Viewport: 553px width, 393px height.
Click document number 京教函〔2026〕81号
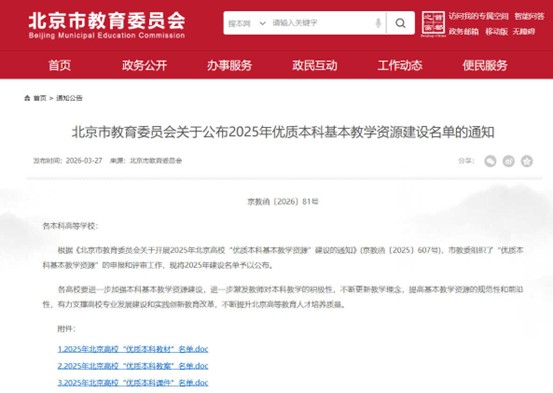click(283, 202)
